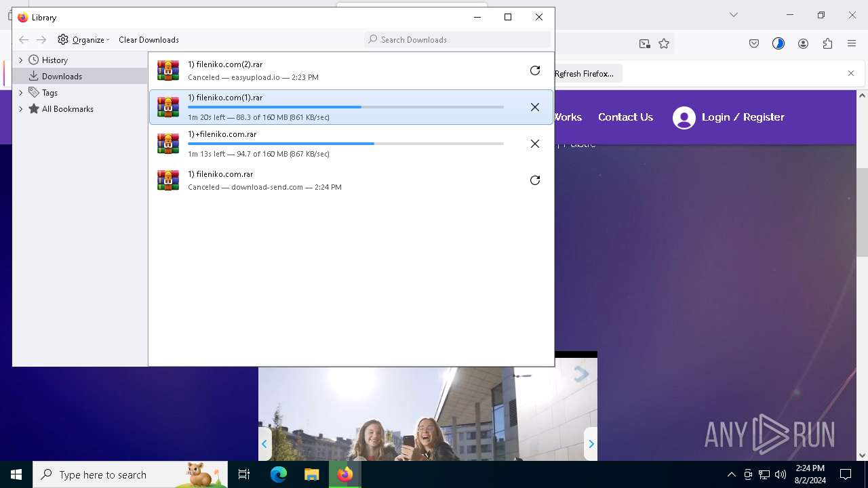The image size is (868, 488).
Task: Click Refresh Firefox button
Action: click(x=584, y=74)
